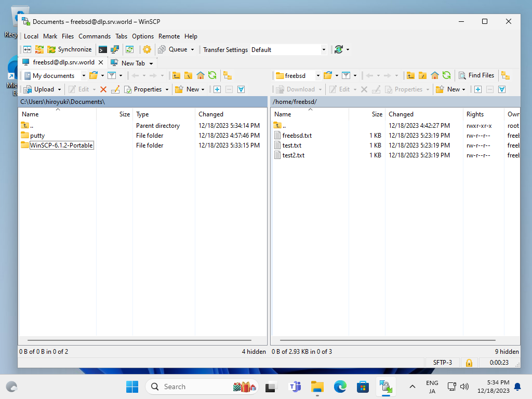Screen dimensions: 532x399
Task: Click the double-arrow panel icon in the top toolbar
Action: 27,49
